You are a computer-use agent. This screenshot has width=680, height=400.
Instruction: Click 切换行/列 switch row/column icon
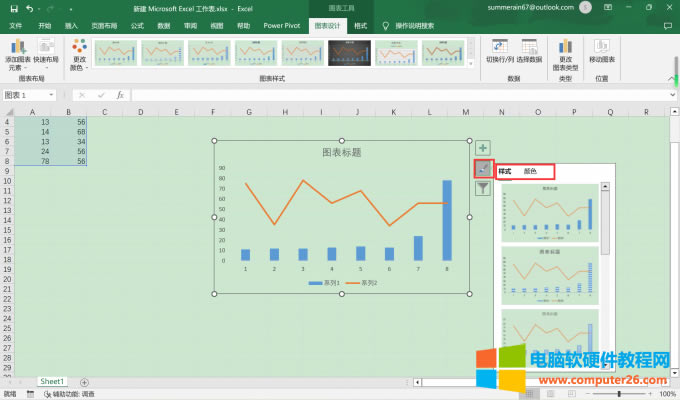pos(499,48)
